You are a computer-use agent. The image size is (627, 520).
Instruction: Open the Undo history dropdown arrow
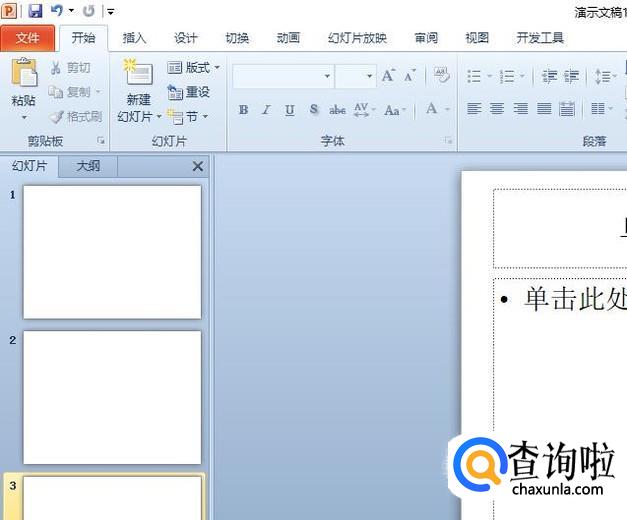[71, 11]
